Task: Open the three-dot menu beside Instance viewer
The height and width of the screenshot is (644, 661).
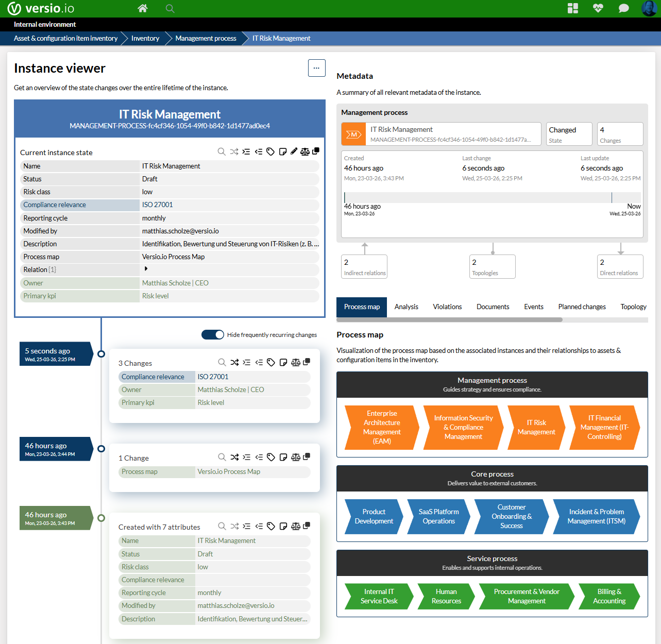Action: point(316,68)
